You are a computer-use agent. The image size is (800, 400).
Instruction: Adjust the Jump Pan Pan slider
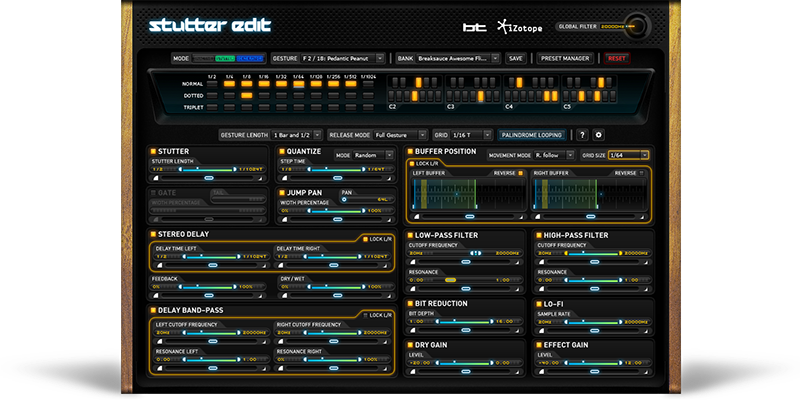coord(367,199)
